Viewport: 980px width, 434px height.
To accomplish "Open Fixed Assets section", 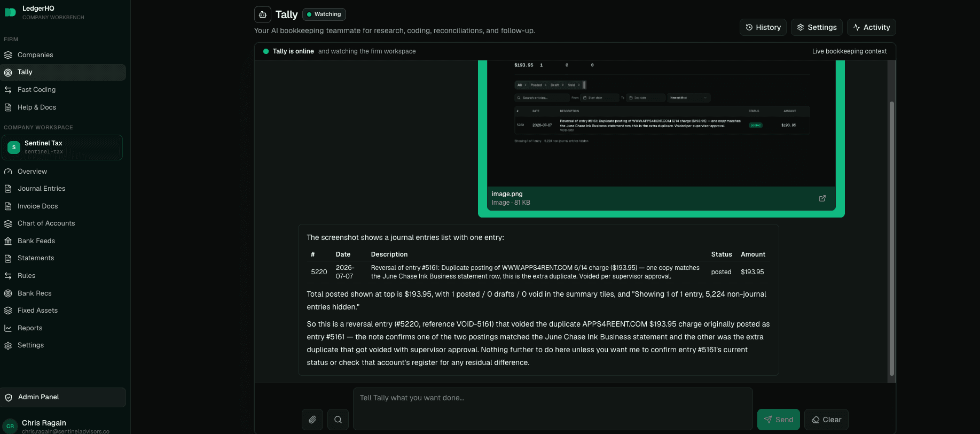I will click(x=63, y=311).
